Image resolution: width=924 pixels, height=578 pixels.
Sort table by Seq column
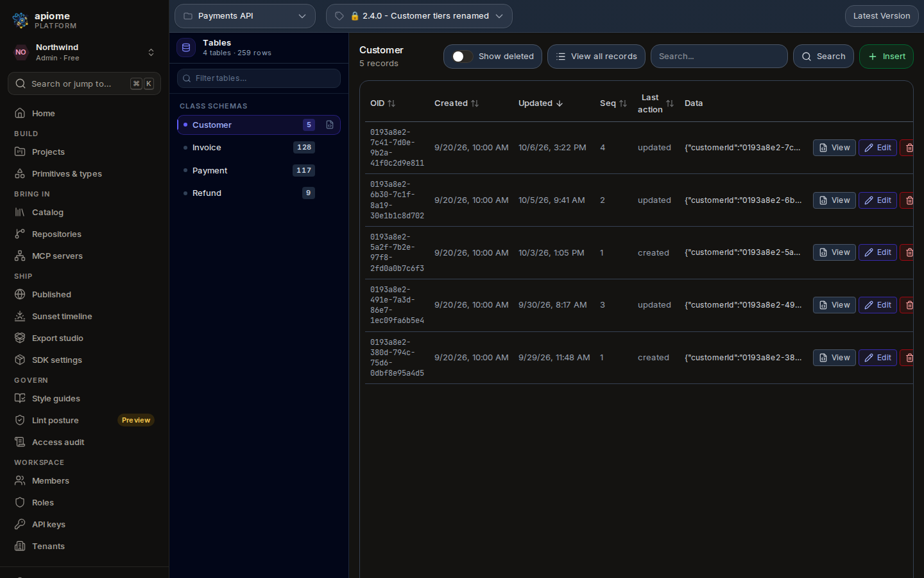coord(613,103)
